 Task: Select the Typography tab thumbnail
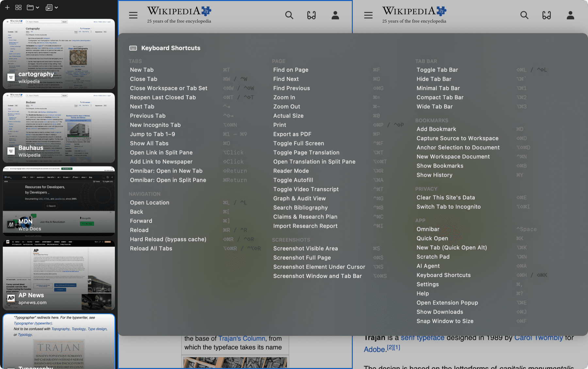(x=59, y=341)
